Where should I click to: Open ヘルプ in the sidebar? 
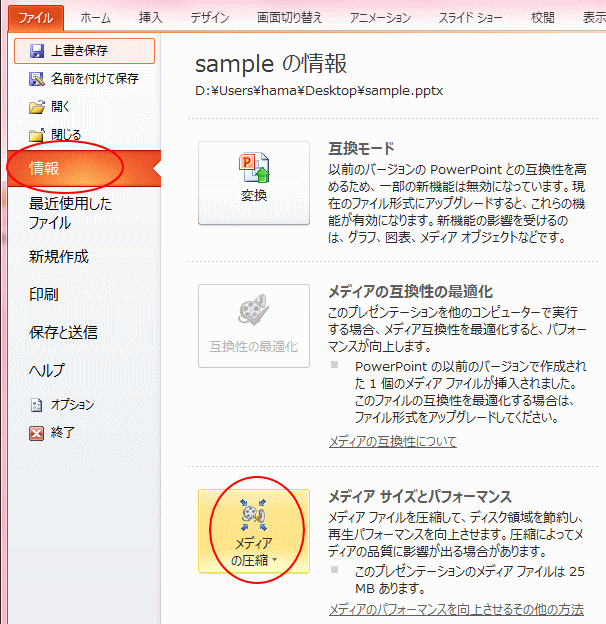tap(47, 370)
